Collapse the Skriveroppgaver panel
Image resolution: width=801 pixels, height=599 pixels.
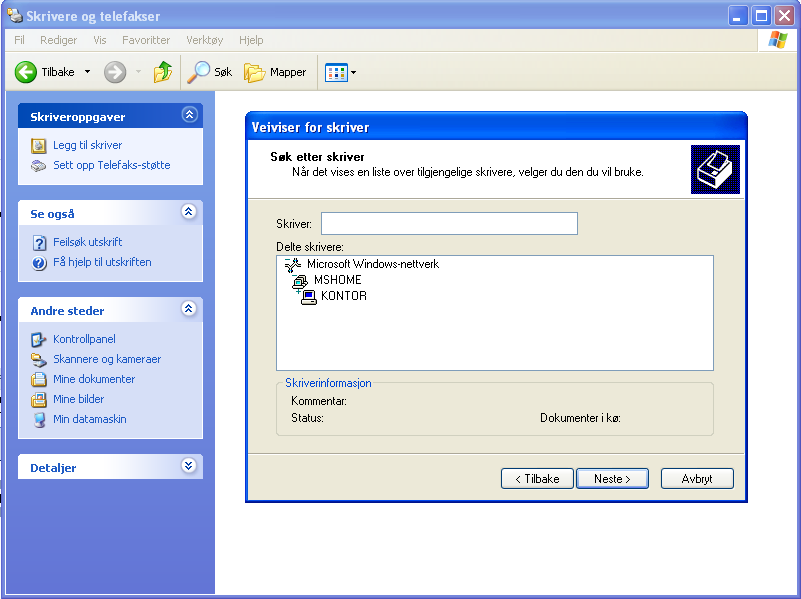190,114
